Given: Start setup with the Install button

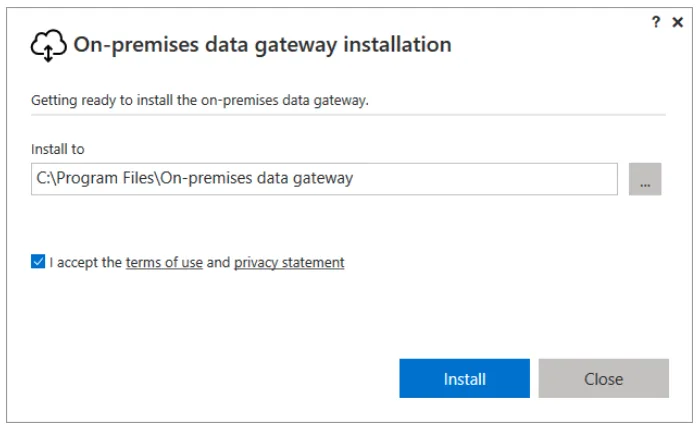Looking at the screenshot, I should [465, 378].
